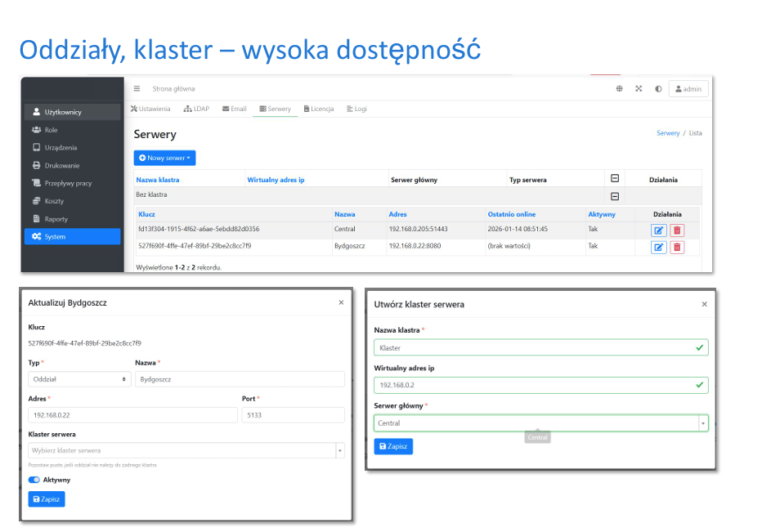
Task: Open Przepływy pracy in sidebar
Action: pyautogui.click(x=72, y=184)
